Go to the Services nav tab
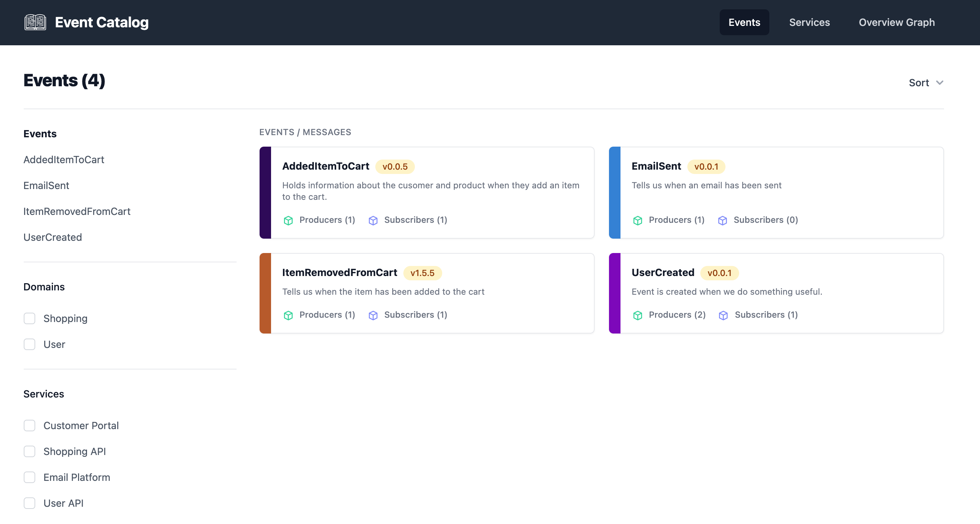The height and width of the screenshot is (524, 980). pyautogui.click(x=809, y=22)
